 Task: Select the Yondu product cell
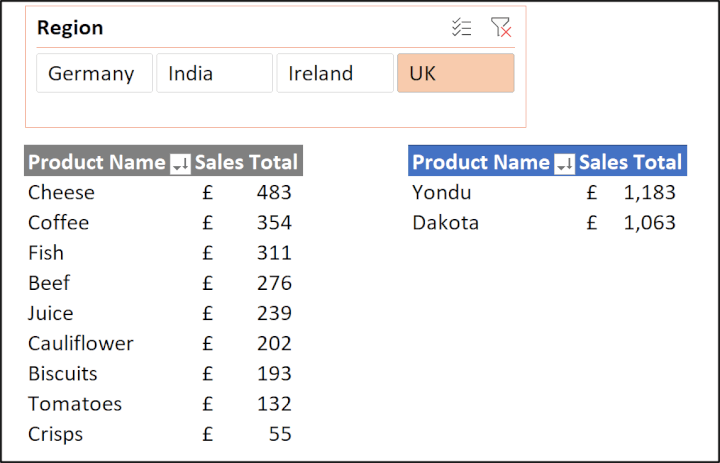(442, 192)
